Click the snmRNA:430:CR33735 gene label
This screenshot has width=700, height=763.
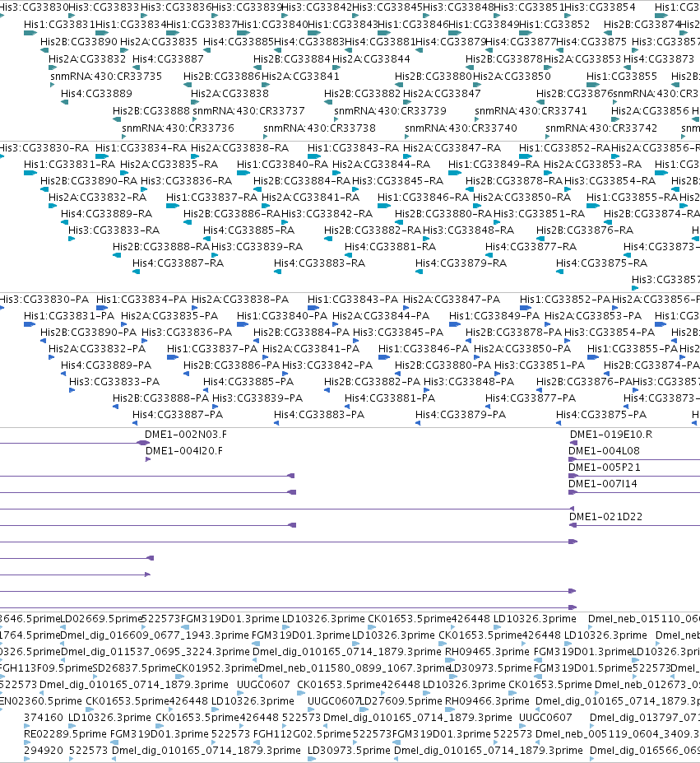(106, 77)
